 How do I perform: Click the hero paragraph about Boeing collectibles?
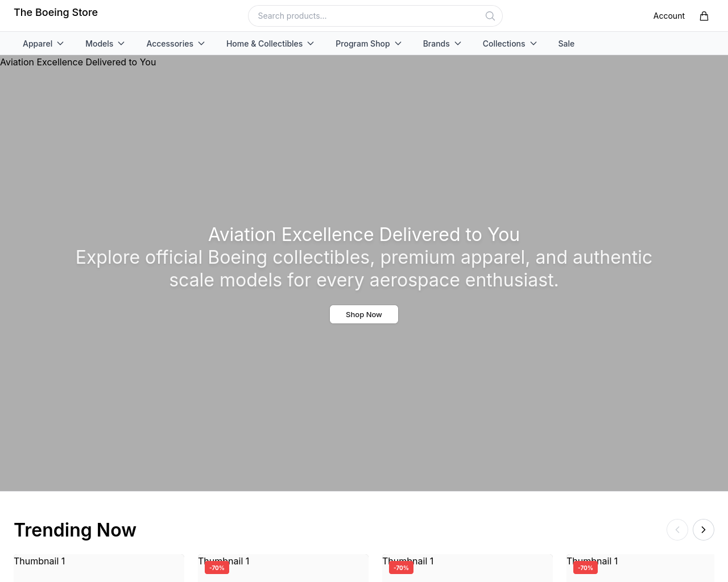pos(364,268)
